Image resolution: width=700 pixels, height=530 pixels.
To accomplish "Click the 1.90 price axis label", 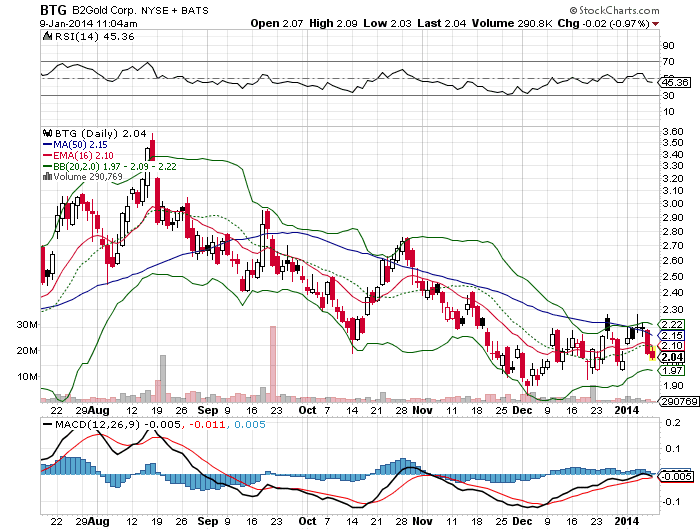I will 673,385.
